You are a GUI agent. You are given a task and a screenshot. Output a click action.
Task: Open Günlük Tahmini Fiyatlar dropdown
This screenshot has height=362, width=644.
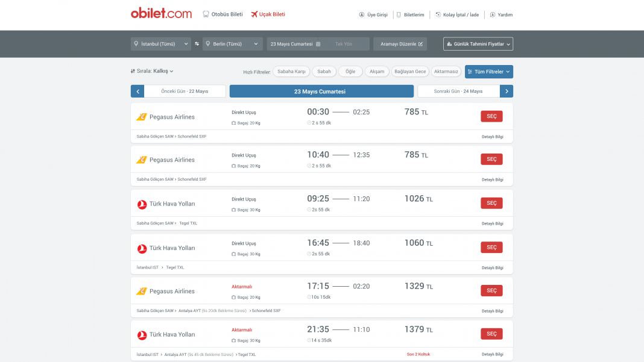[478, 44]
